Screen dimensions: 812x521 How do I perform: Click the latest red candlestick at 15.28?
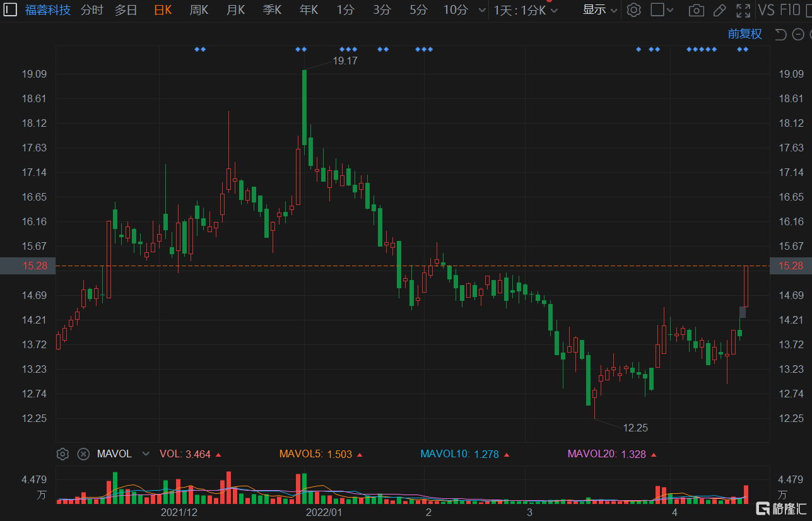(746, 286)
